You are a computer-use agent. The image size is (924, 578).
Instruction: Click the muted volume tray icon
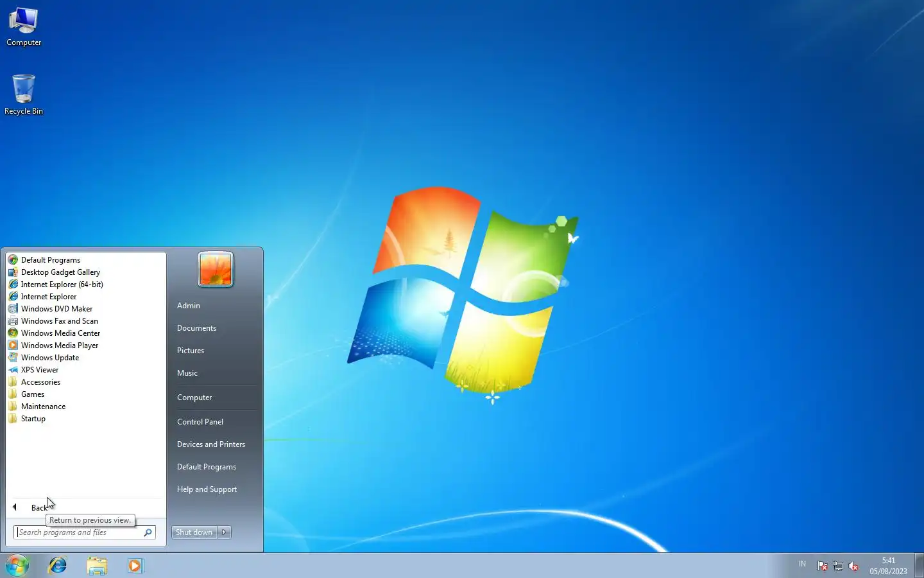853,566
